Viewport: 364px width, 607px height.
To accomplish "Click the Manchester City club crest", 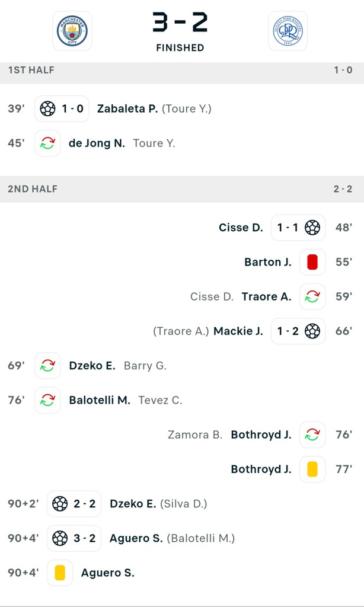I will click(72, 31).
